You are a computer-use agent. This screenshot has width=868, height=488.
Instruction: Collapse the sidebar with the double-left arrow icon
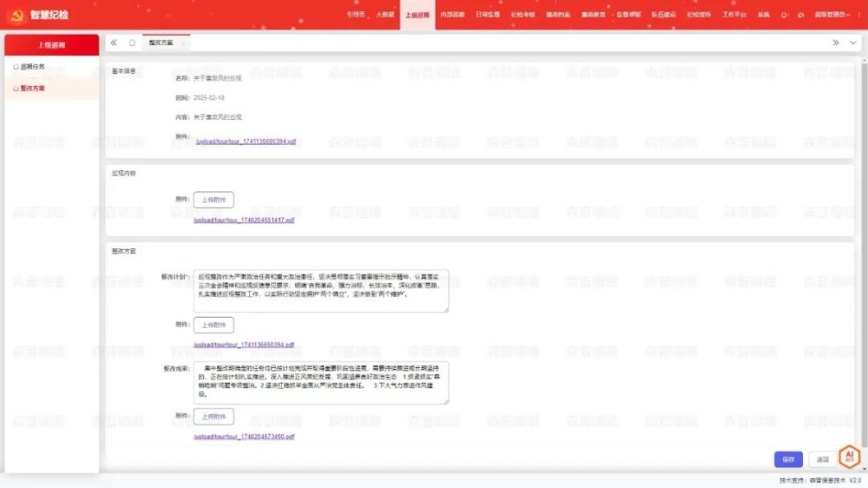pyautogui.click(x=114, y=43)
